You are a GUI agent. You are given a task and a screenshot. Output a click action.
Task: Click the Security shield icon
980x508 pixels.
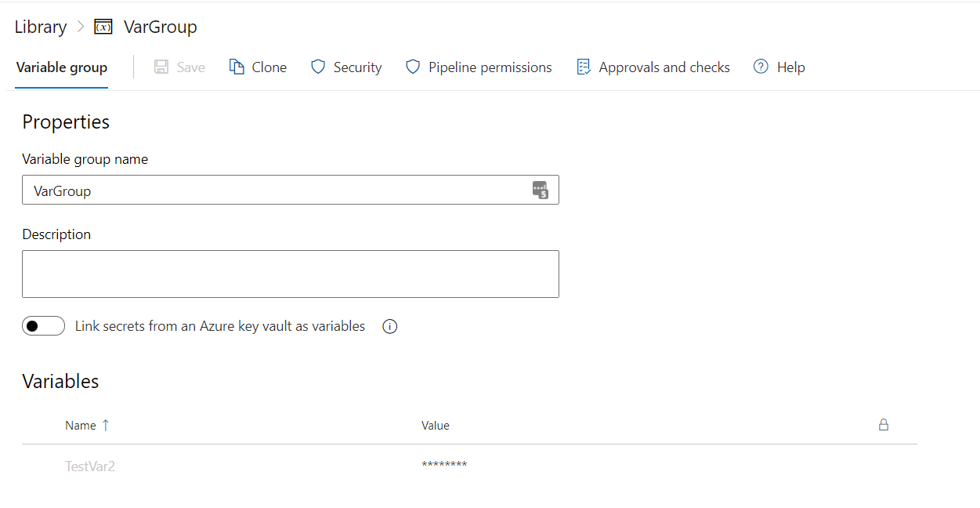click(x=317, y=67)
